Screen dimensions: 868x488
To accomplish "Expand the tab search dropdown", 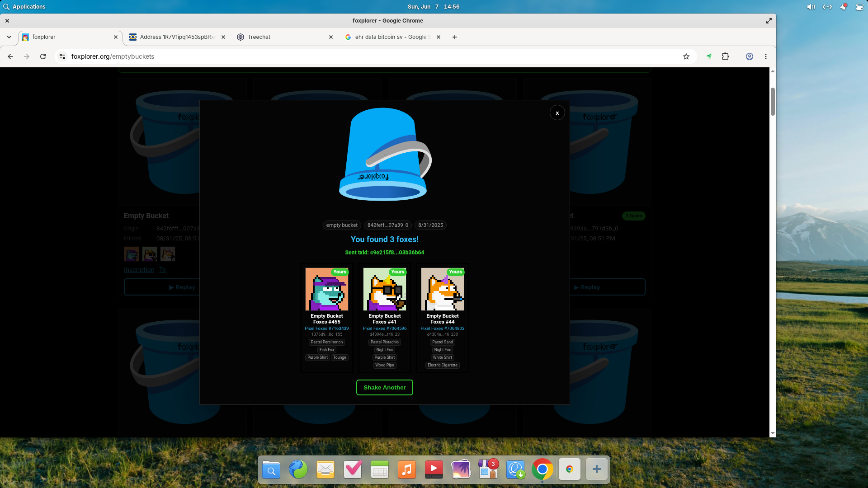I will tap(9, 37).
